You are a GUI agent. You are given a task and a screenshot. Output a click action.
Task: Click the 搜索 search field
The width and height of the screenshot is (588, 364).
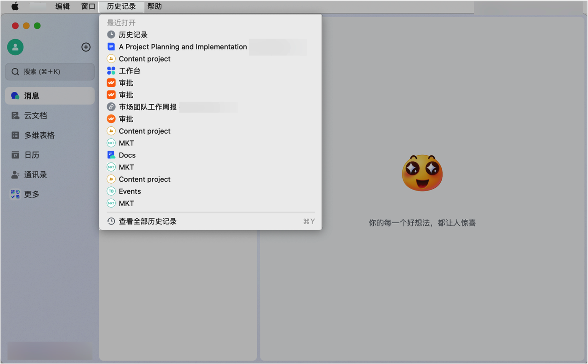(x=50, y=72)
